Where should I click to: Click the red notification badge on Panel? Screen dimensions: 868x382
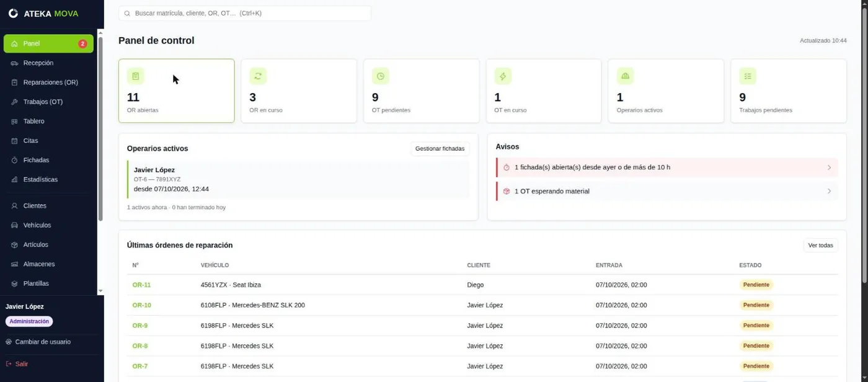click(82, 44)
